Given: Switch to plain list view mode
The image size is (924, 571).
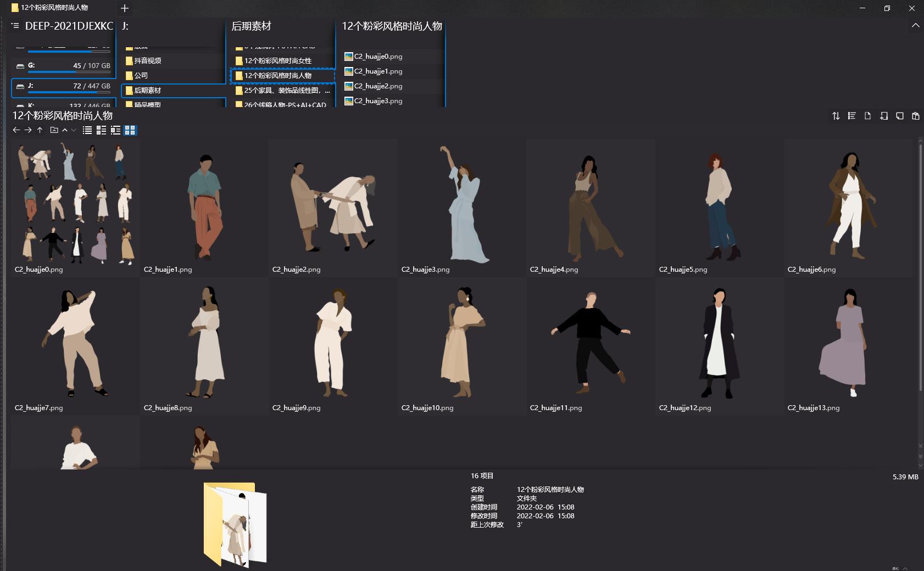Looking at the screenshot, I should pyautogui.click(x=87, y=130).
